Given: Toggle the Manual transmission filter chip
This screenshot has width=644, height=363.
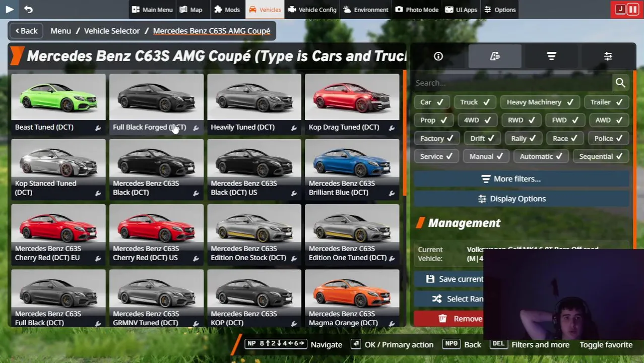Looking at the screenshot, I should tap(486, 156).
